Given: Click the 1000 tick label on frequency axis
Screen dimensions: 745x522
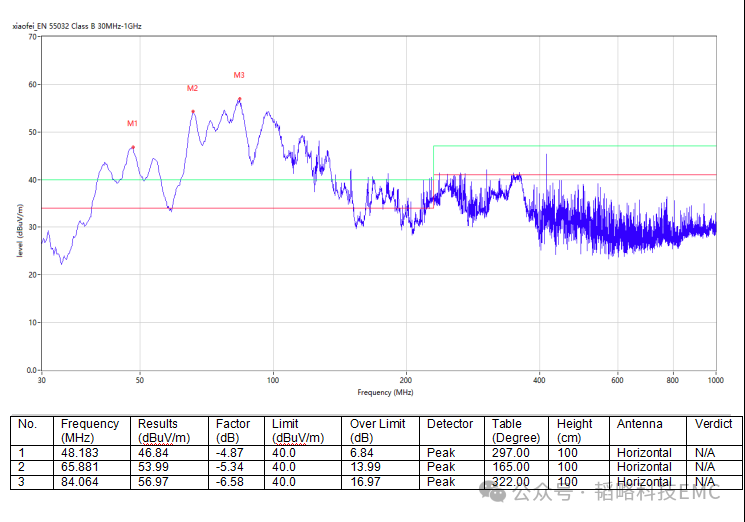Looking at the screenshot, I should [714, 380].
